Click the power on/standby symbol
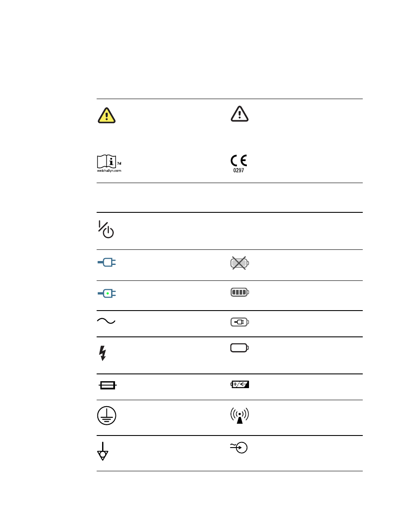 click(106, 229)
